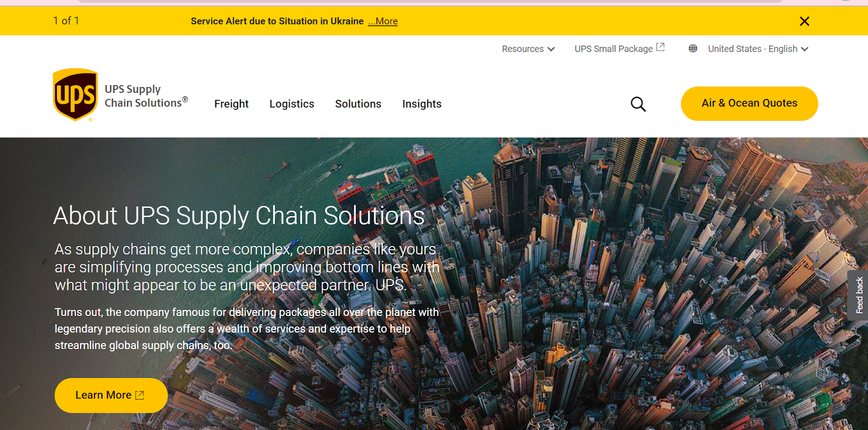Click the About UPS Supply Chain Solutions heading
The height and width of the screenshot is (430, 868).
(x=239, y=216)
